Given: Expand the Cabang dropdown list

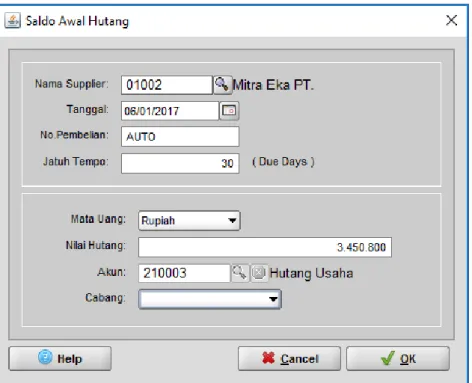Looking at the screenshot, I should click(210, 299).
